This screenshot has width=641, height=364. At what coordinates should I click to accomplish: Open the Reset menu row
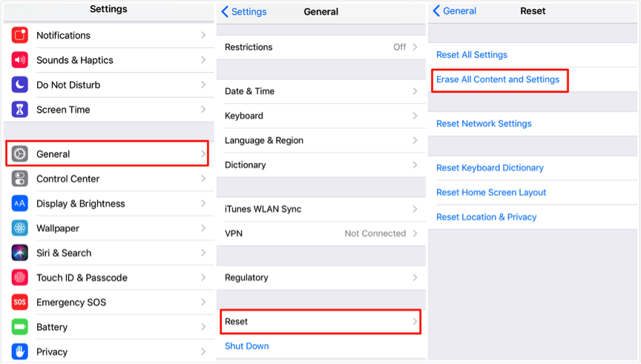click(321, 322)
